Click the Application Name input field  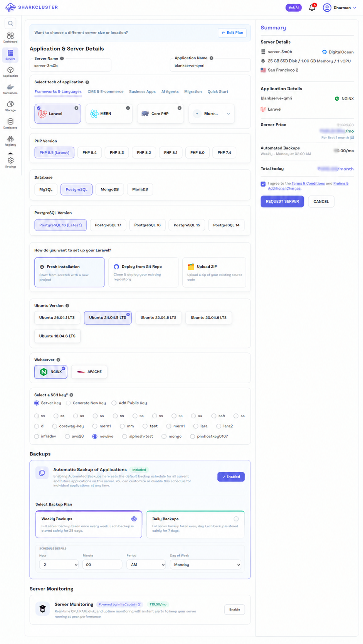(x=210, y=66)
